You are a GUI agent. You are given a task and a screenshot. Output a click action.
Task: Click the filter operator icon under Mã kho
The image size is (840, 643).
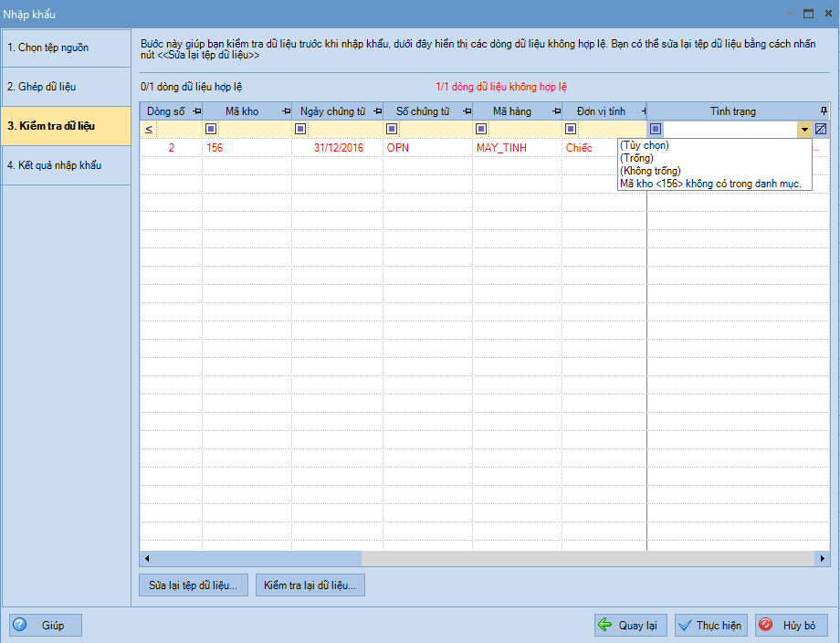point(211,129)
